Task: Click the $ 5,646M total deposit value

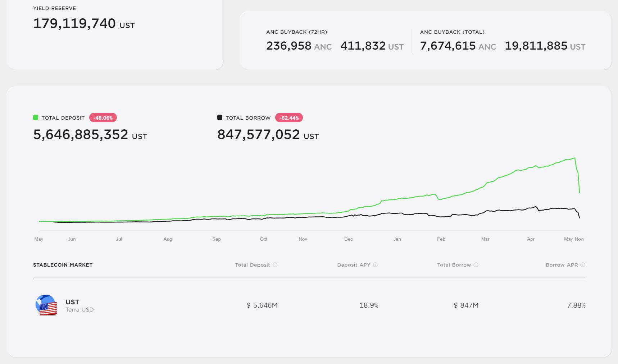Action: [262, 305]
